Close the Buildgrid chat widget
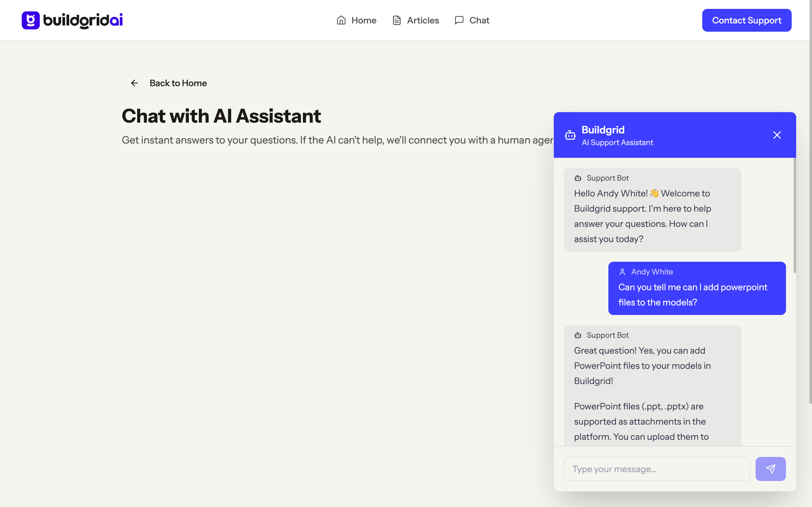The width and height of the screenshot is (812, 507). 777,135
